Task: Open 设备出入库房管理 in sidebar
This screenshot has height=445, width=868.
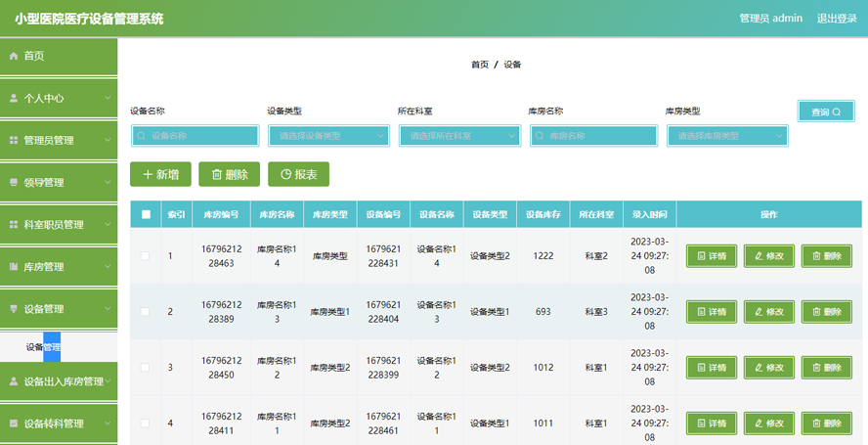Action: (59, 381)
